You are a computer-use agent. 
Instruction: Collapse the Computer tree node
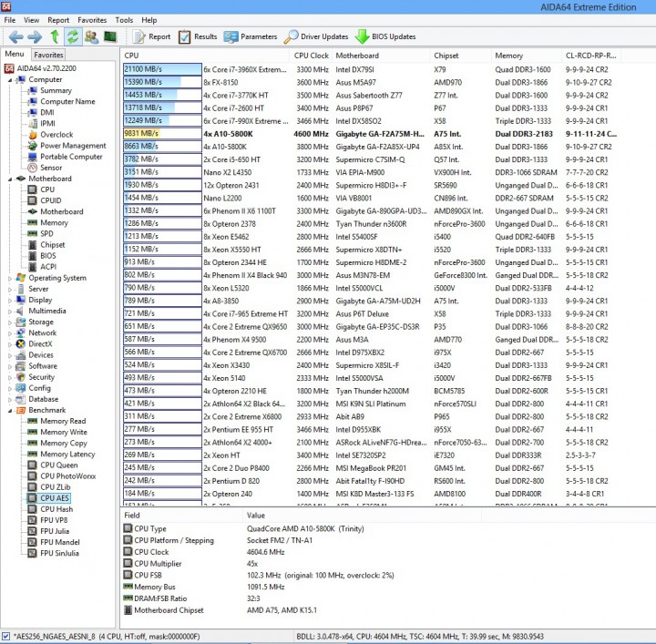[10, 80]
